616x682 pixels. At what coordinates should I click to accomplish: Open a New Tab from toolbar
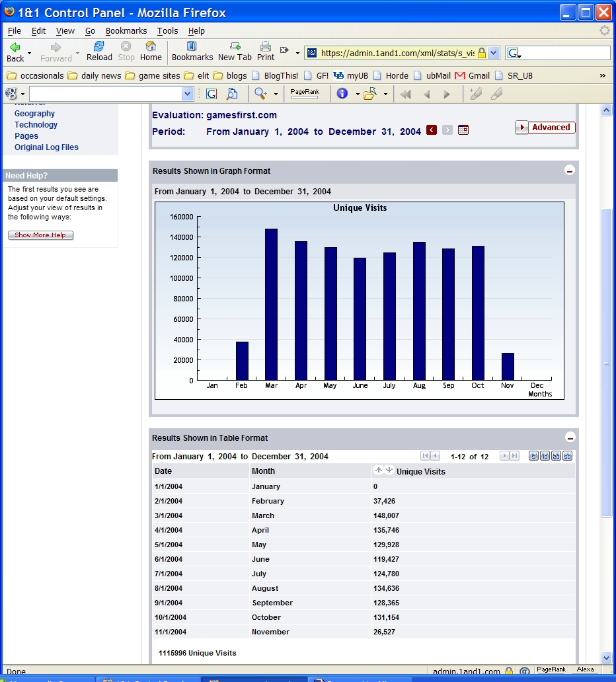point(235,51)
